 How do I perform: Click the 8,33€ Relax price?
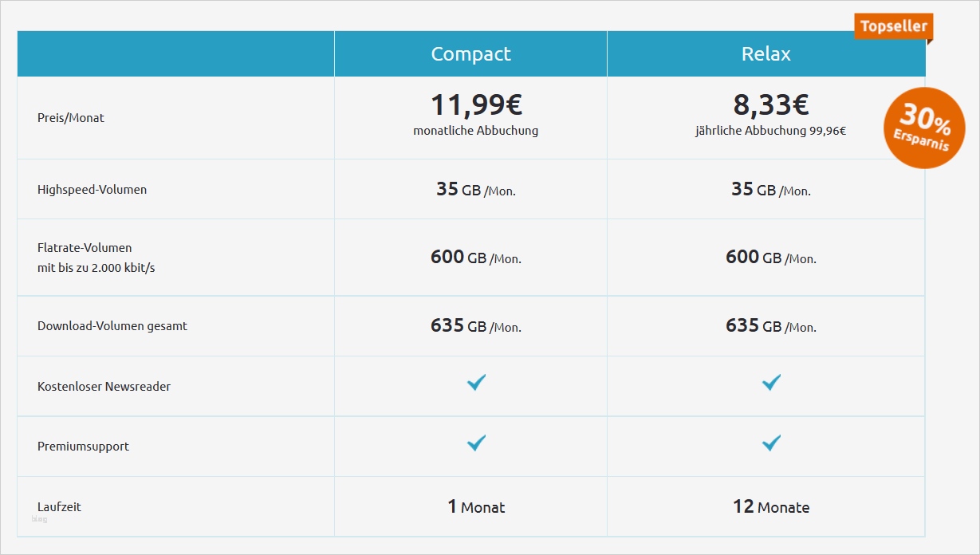pos(770,104)
